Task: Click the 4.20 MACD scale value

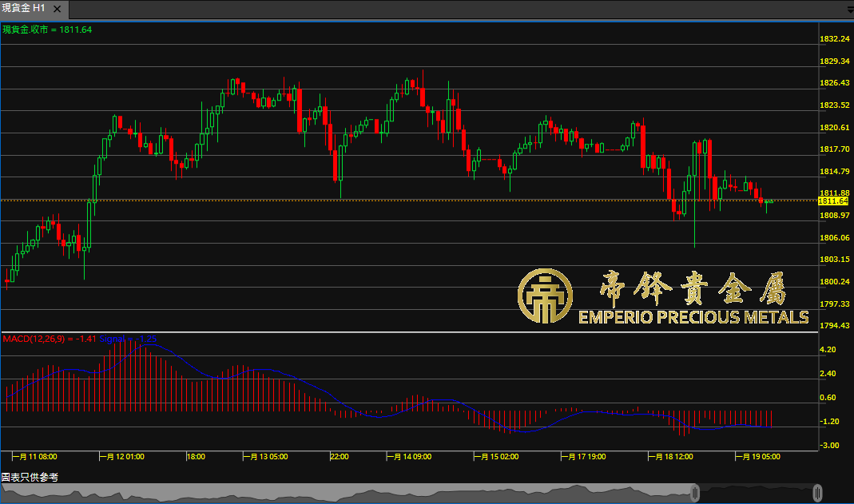Action: 828,350
